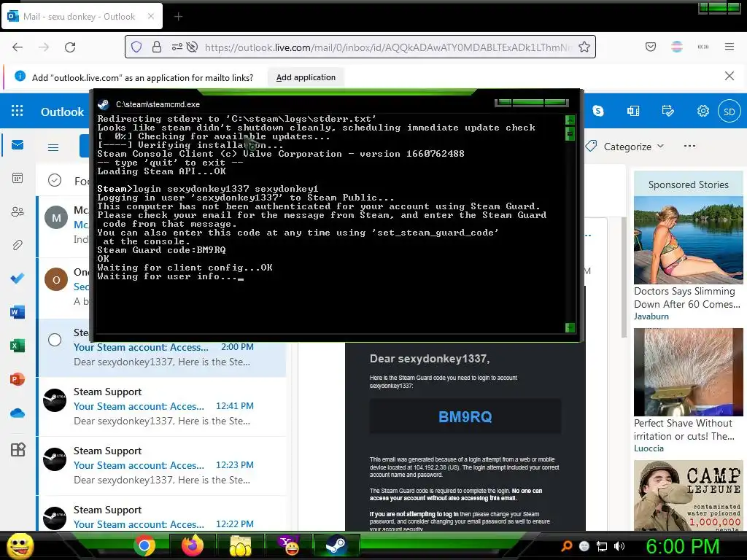Open OneDrive cloud icon in sidebar
Viewport: 747px width, 560px height.
pos(18,413)
